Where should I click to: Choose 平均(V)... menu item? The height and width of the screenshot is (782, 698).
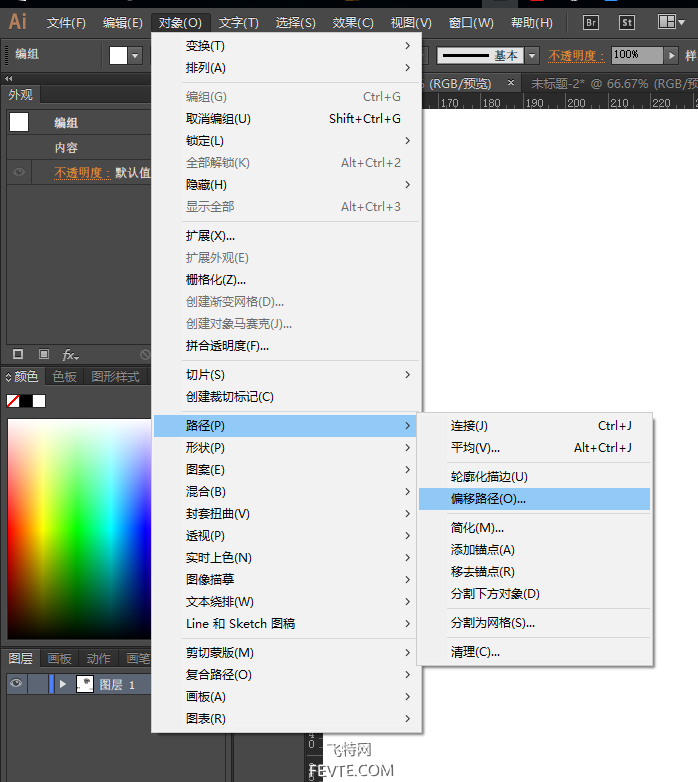click(534, 447)
